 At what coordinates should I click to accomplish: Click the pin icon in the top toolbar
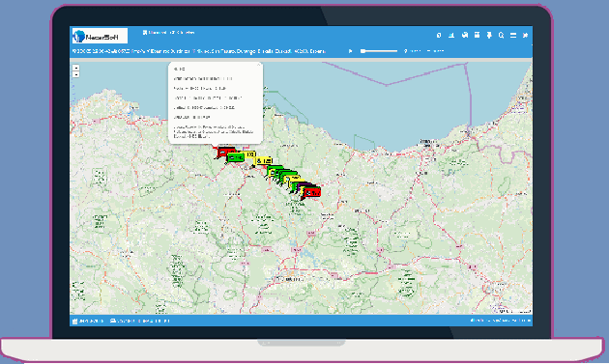[489, 36]
